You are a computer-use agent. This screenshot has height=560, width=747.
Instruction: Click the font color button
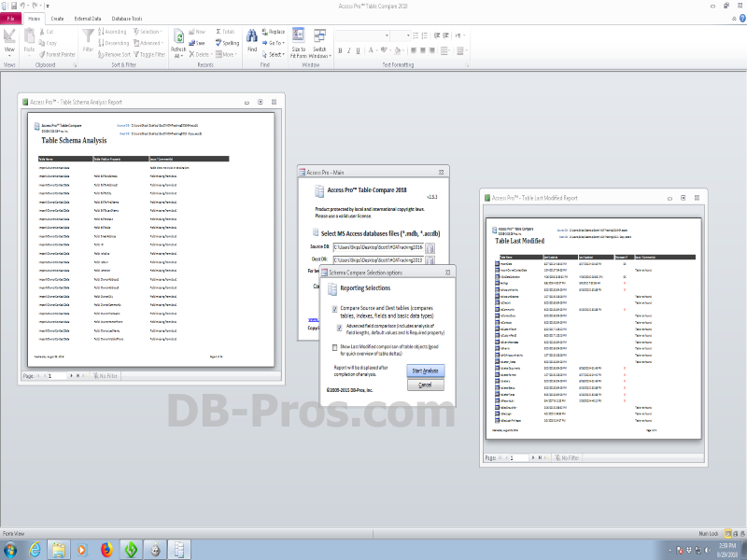coord(371,50)
